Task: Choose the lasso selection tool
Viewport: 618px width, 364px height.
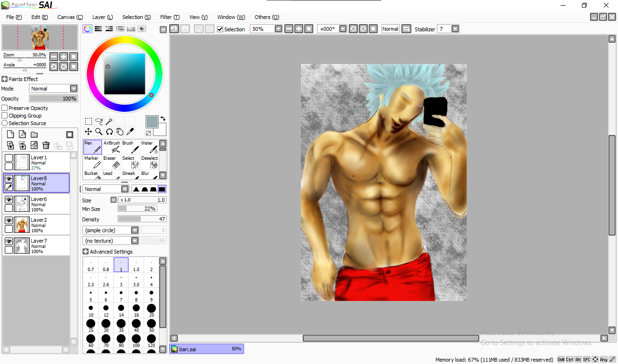Action: (99, 121)
